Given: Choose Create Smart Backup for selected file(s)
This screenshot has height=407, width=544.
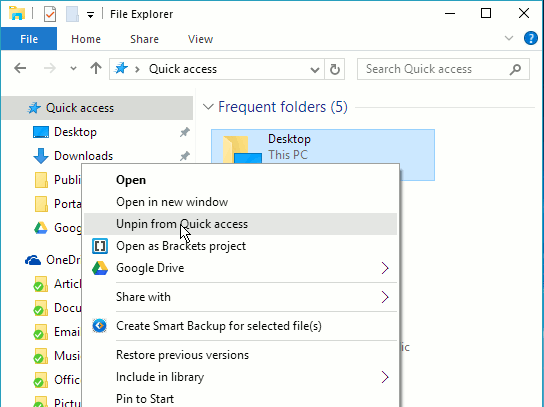Looking at the screenshot, I should [240, 326].
